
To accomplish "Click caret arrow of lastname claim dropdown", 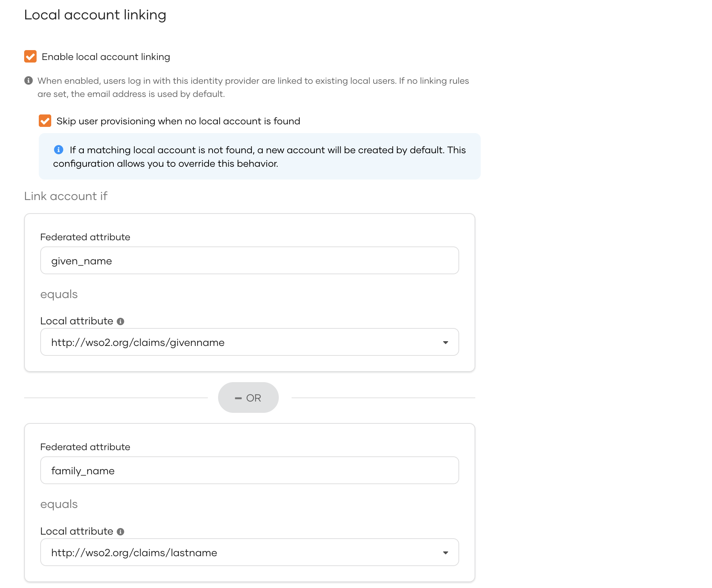I will pos(445,553).
